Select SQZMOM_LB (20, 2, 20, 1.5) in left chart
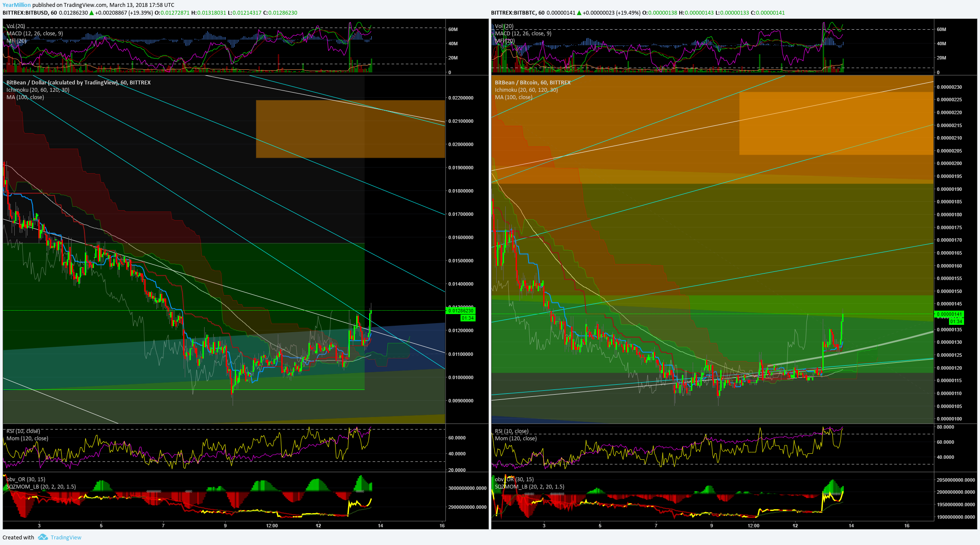Screen dimensions: 980x545 (x=41, y=487)
